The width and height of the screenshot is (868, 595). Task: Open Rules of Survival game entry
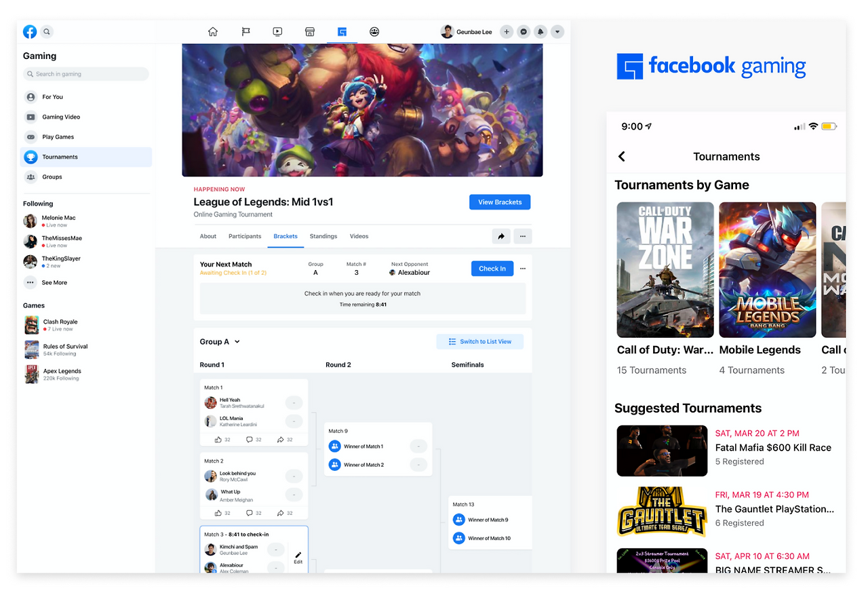pos(56,349)
